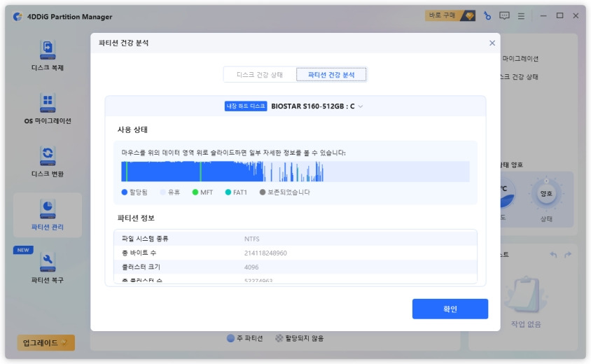This screenshot has width=591, height=364.
Task: Select the 파티션 건강 분석 tab
Action: 331,75
